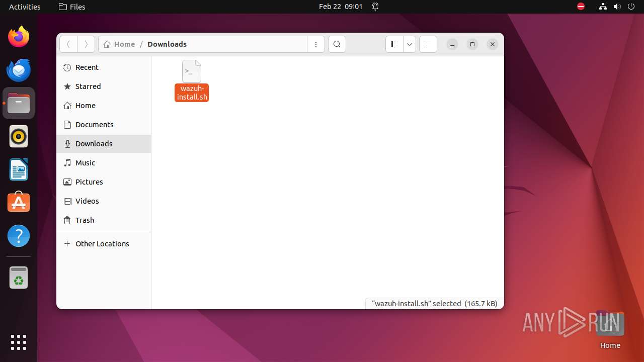Image resolution: width=644 pixels, height=362 pixels.
Task: Open Pictures in the sidebar
Action: pos(104,182)
